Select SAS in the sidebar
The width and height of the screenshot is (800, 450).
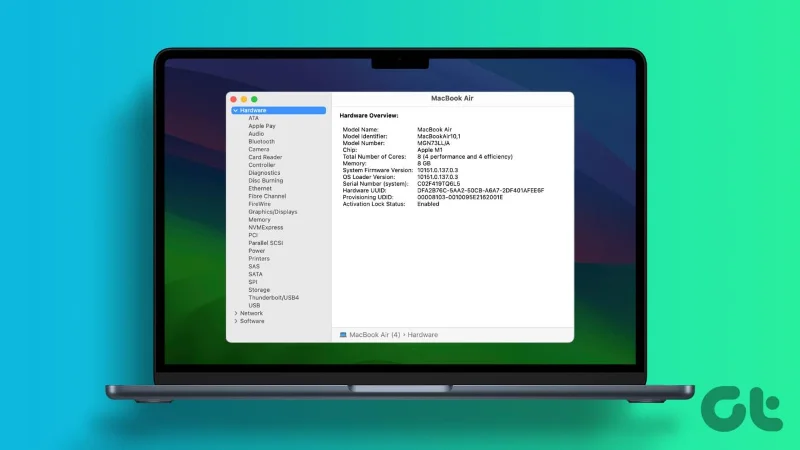254,266
